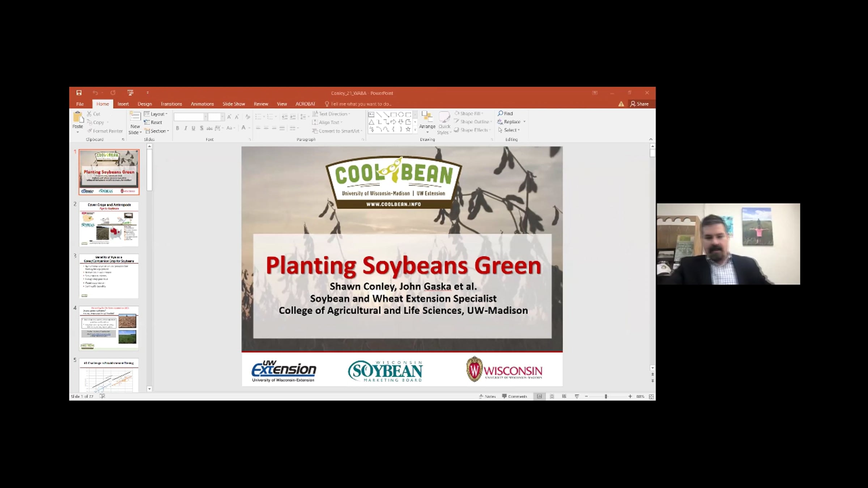
Task: Open the Transitions tab
Action: click(171, 104)
